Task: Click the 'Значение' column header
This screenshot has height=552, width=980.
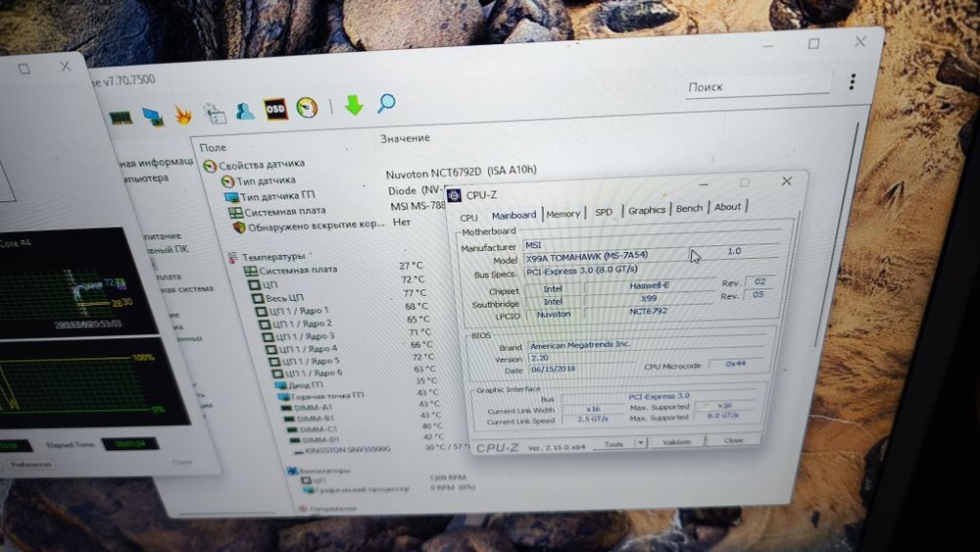Action: [x=405, y=138]
